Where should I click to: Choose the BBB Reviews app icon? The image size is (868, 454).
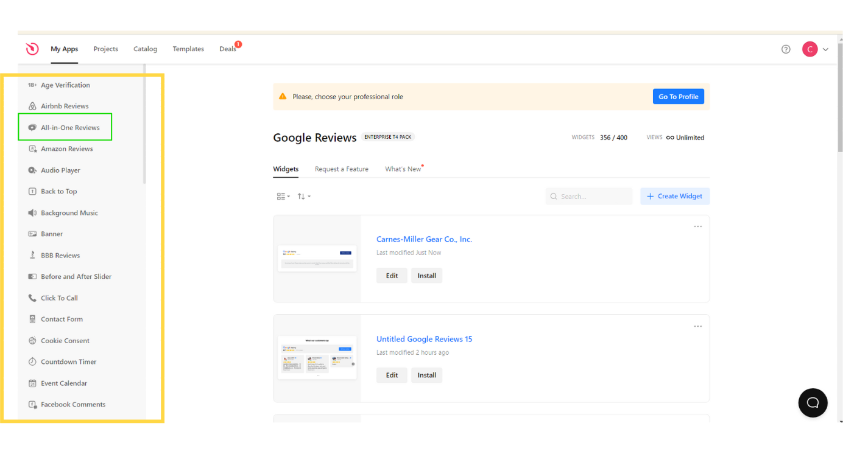point(32,256)
